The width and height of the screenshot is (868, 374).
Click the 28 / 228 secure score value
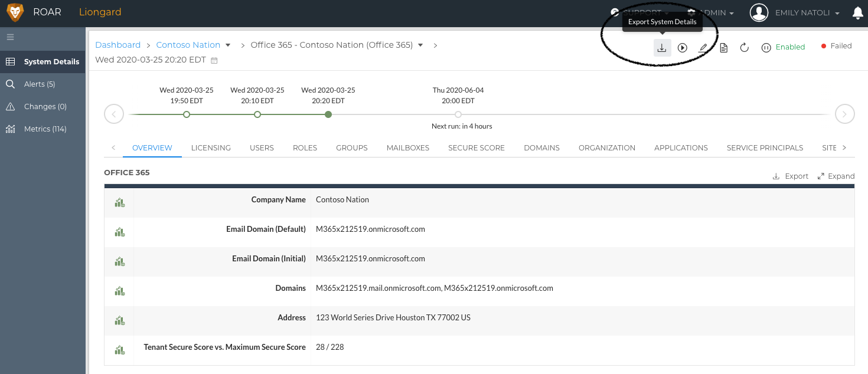tap(330, 347)
